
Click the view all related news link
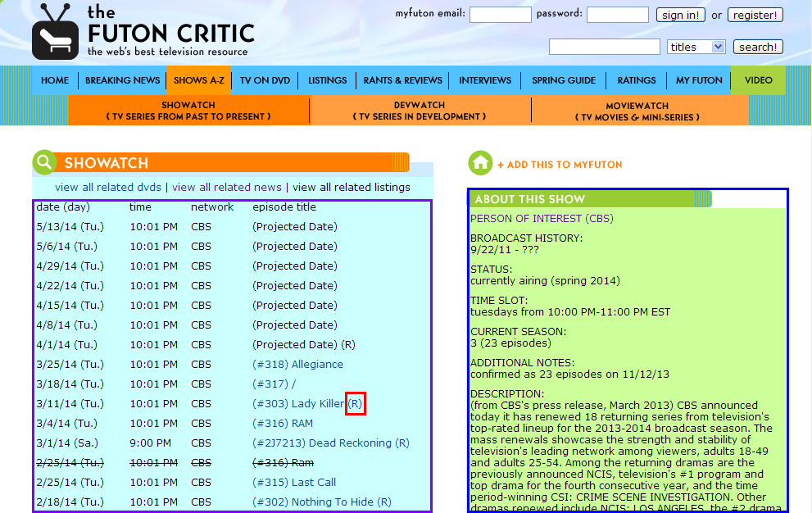click(227, 187)
